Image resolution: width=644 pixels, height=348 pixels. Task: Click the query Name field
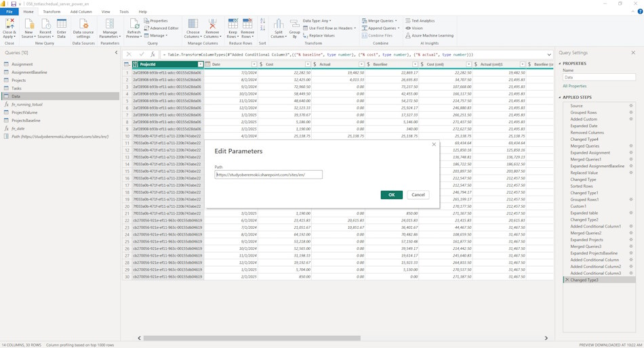(x=599, y=77)
